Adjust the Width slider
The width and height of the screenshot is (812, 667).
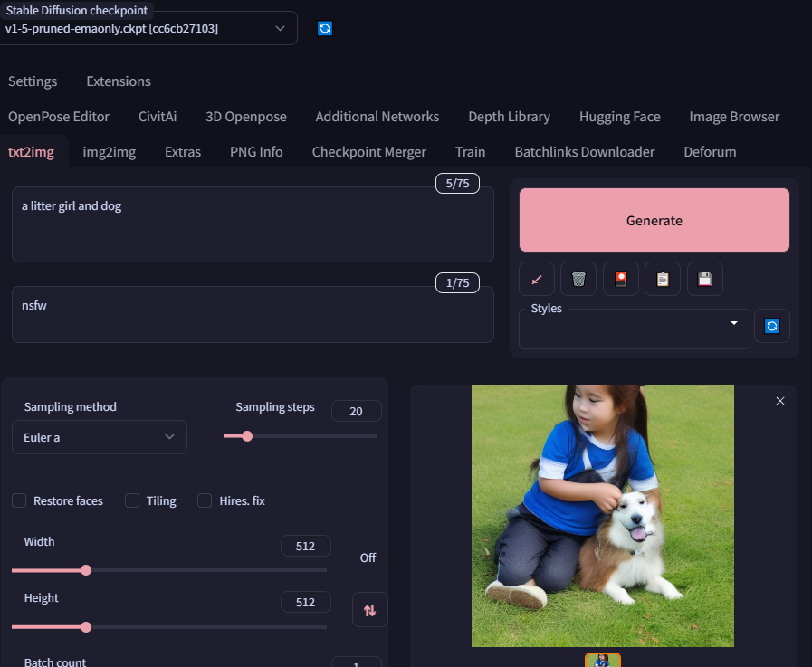(x=169, y=570)
